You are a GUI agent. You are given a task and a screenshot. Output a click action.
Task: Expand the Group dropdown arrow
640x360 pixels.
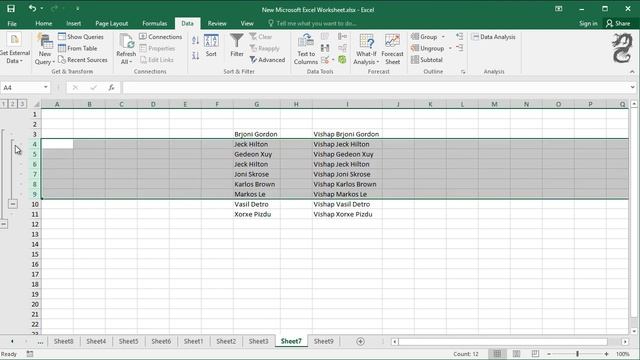click(443, 37)
